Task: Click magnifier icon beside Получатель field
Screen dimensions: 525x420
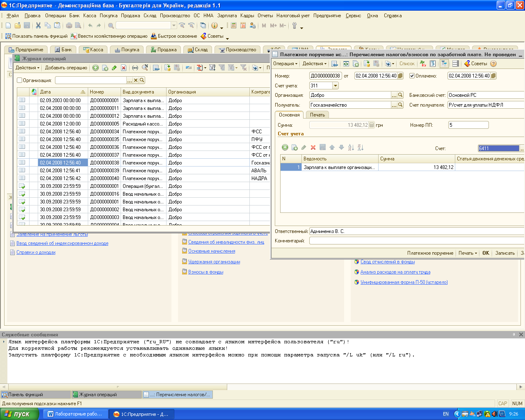Action: [x=400, y=105]
